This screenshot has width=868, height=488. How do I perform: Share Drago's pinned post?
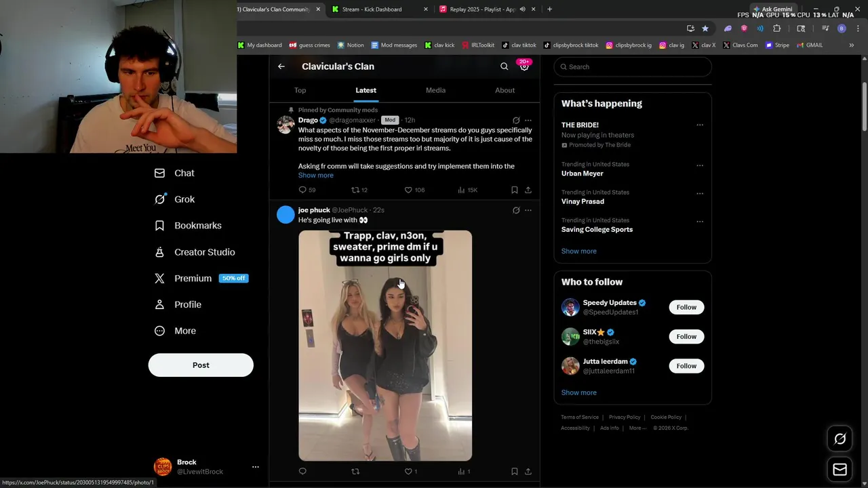coord(528,190)
